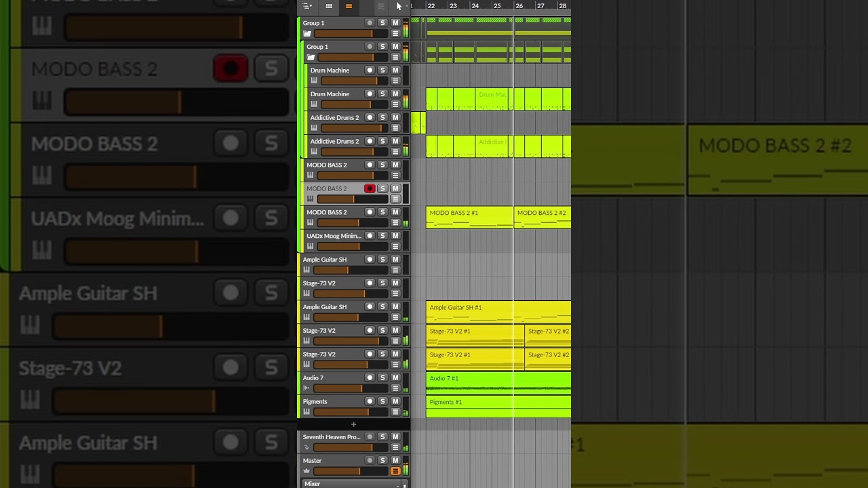Click the Master track crown icon
Image resolution: width=868 pixels, height=488 pixels.
[x=307, y=471]
